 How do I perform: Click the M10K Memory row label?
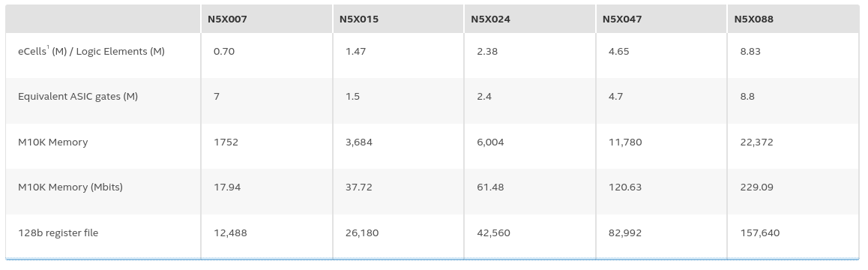pyautogui.click(x=53, y=142)
